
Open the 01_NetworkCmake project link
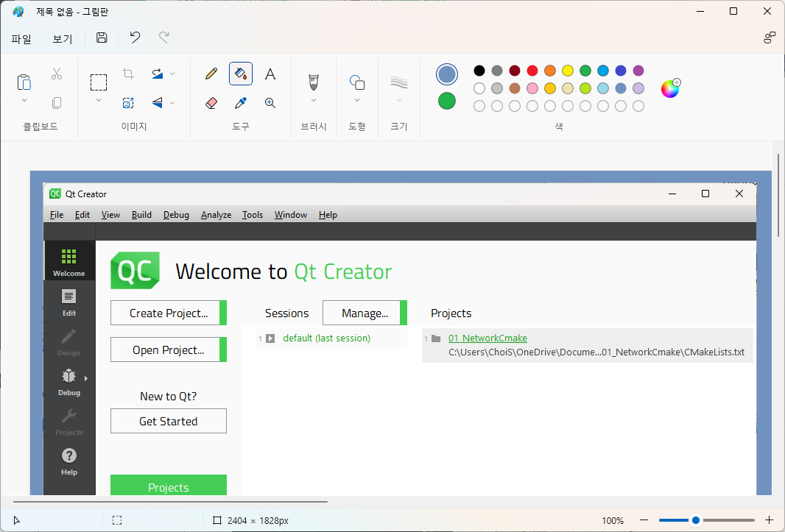click(x=487, y=338)
